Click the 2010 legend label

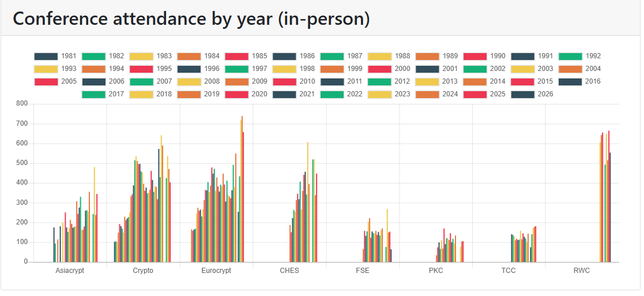pos(307,81)
